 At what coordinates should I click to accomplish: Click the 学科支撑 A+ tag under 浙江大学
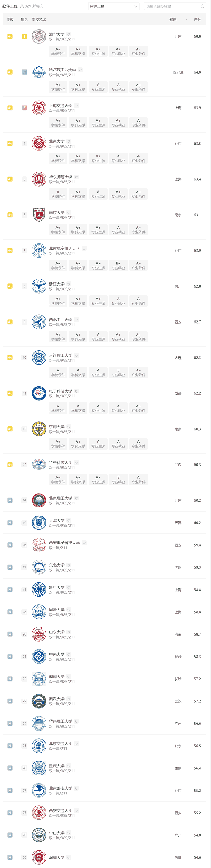click(x=78, y=301)
